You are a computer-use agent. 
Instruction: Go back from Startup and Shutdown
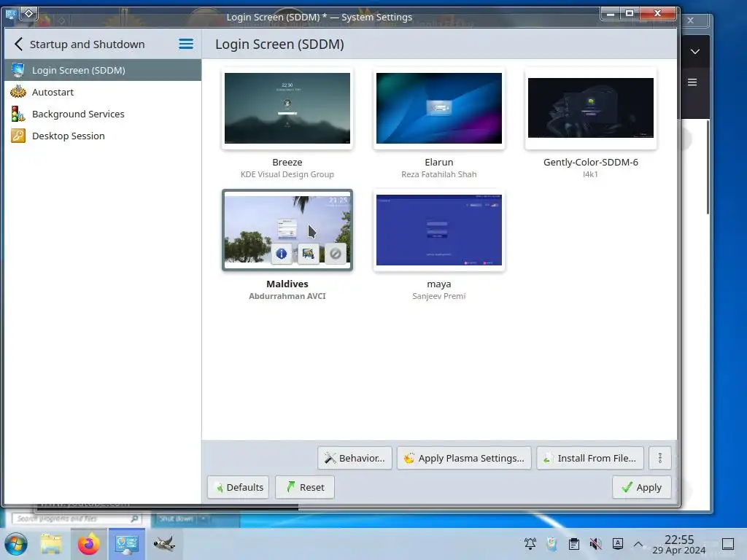pyautogui.click(x=18, y=44)
